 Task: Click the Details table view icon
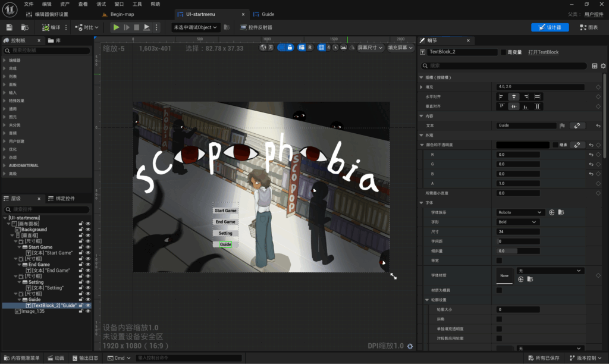(595, 65)
